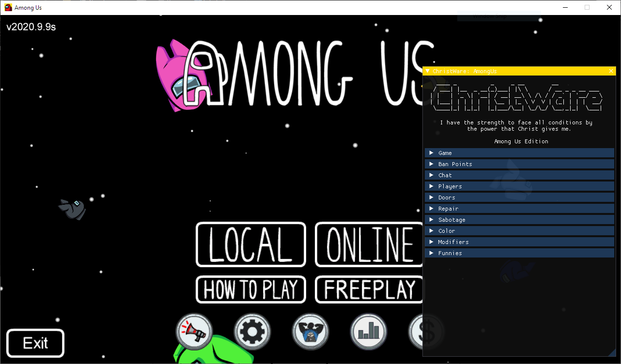Expand the Color section
621x364 pixels.
coord(519,231)
